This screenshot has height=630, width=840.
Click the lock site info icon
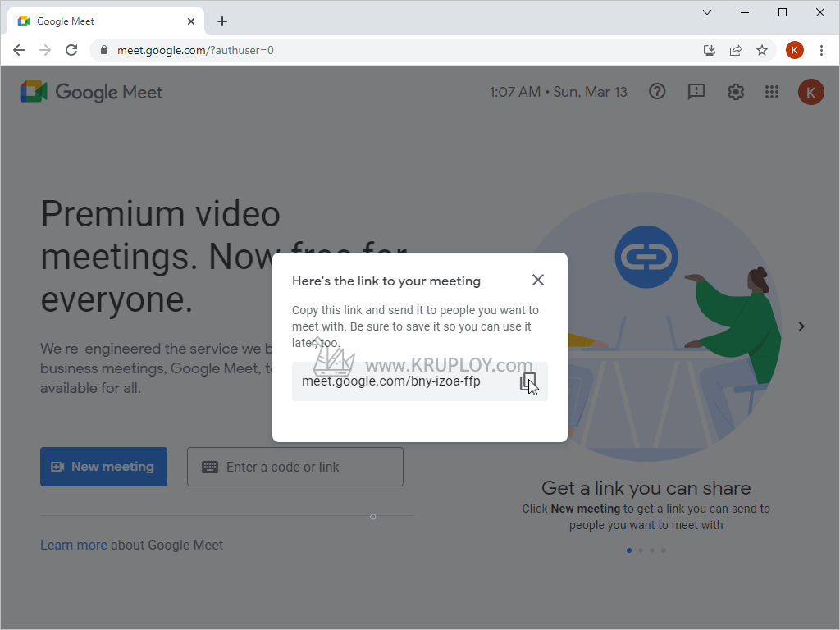[104, 50]
